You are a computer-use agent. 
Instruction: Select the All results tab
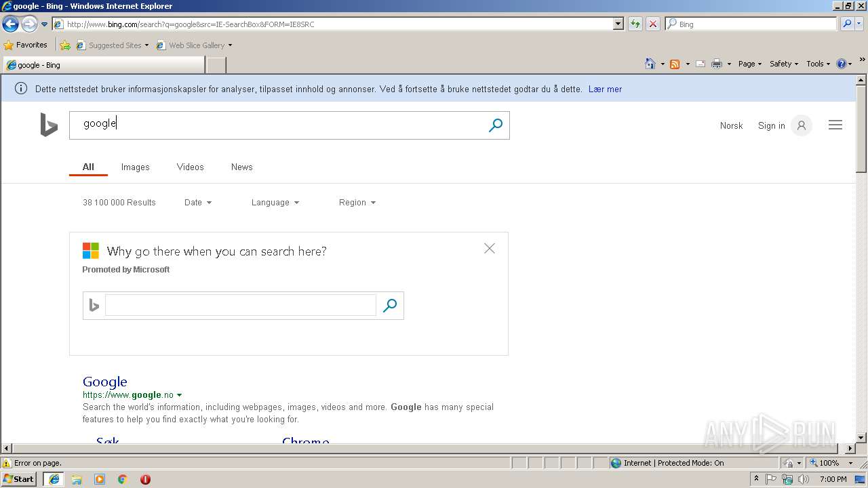pos(88,167)
